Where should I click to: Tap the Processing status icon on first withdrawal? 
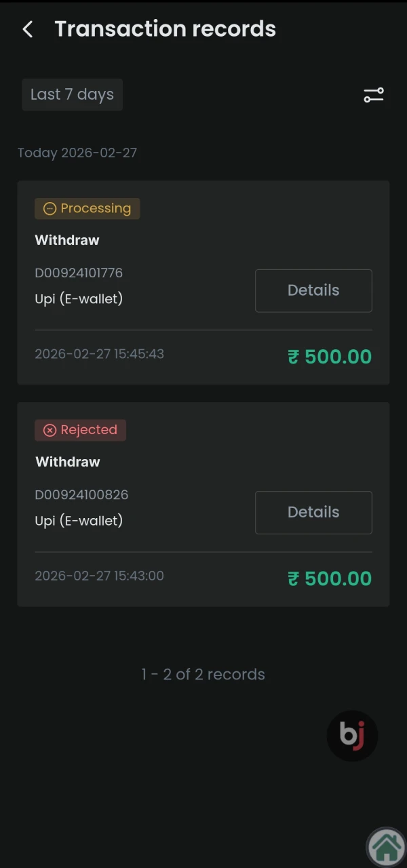(50, 208)
